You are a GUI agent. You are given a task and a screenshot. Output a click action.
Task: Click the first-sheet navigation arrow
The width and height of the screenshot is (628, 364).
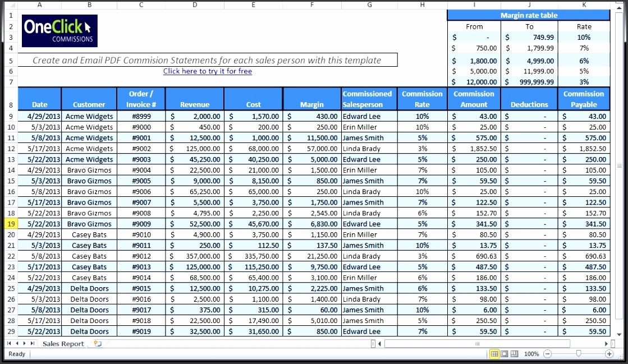coord(10,343)
